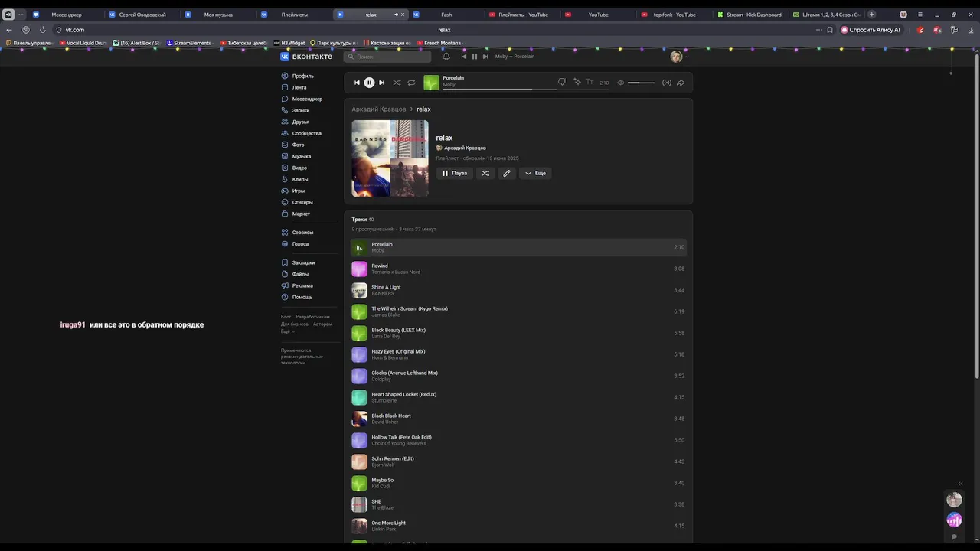Pause from the header mini player

coord(474,57)
